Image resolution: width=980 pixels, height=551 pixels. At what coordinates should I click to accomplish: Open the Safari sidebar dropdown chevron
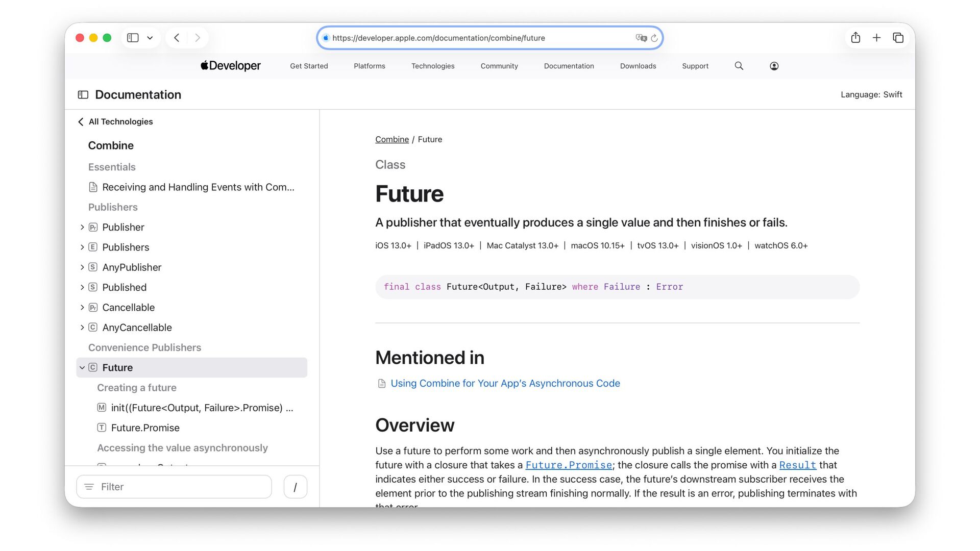tap(150, 38)
